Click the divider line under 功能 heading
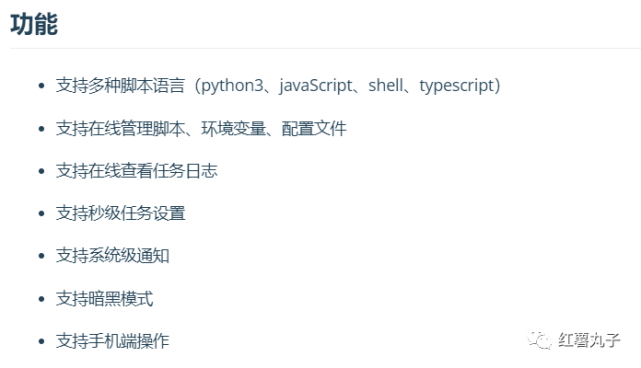641x368 pixels. coord(325,48)
